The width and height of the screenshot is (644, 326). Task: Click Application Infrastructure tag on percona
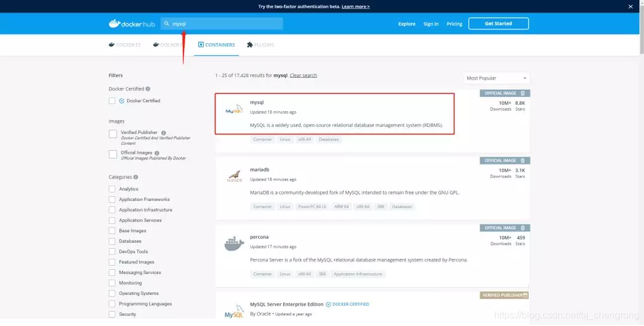(x=358, y=274)
